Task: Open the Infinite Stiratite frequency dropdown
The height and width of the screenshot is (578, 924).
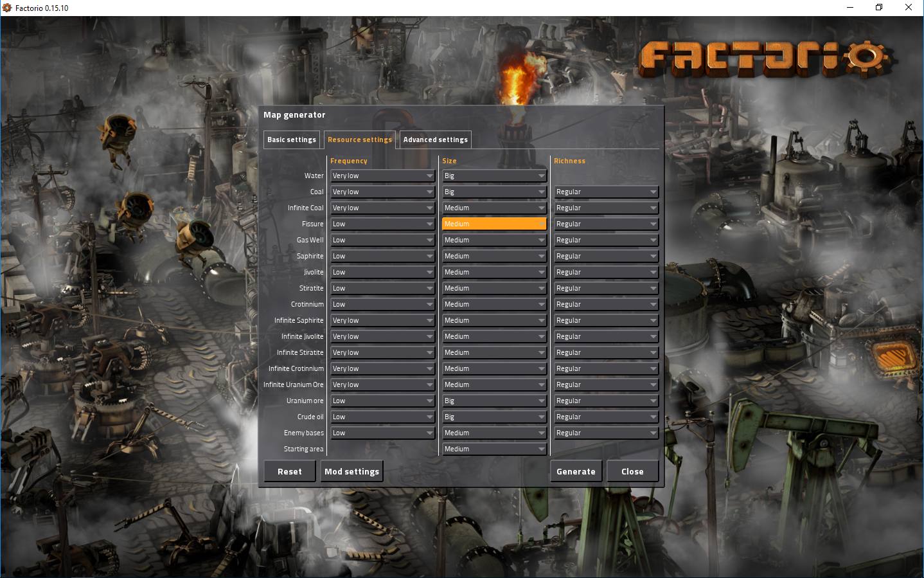Action: coord(383,352)
